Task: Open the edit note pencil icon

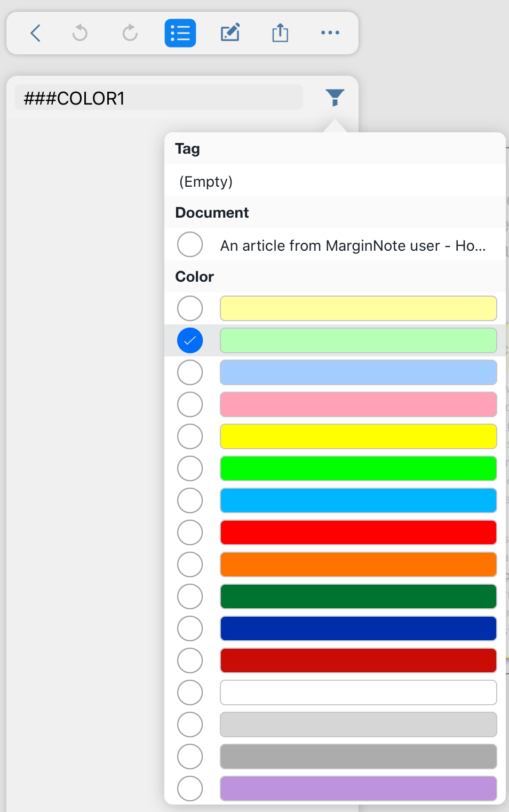Action: 230,33
